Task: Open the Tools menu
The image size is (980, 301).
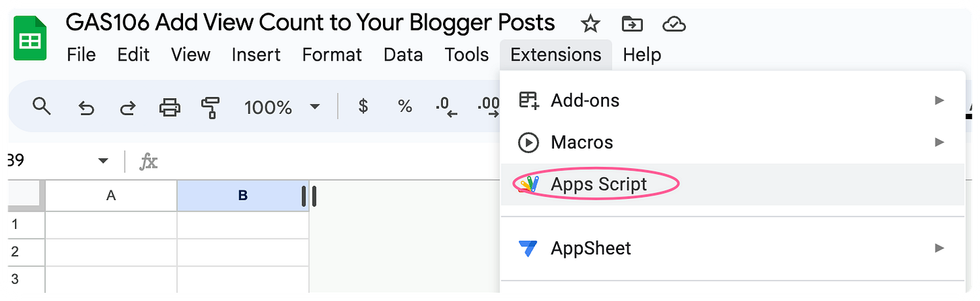Action: click(x=466, y=55)
